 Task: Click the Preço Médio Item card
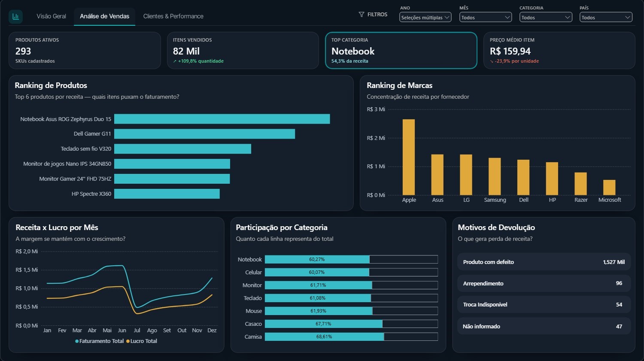tap(559, 50)
